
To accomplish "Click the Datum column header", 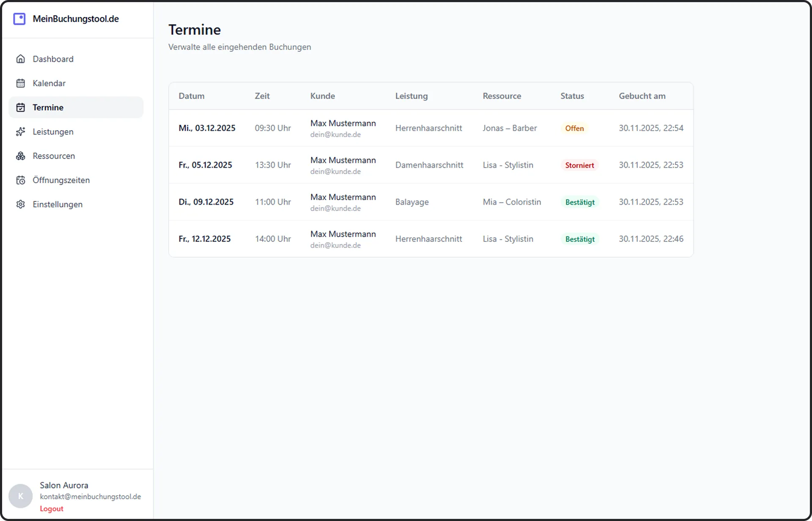I will 191,96.
